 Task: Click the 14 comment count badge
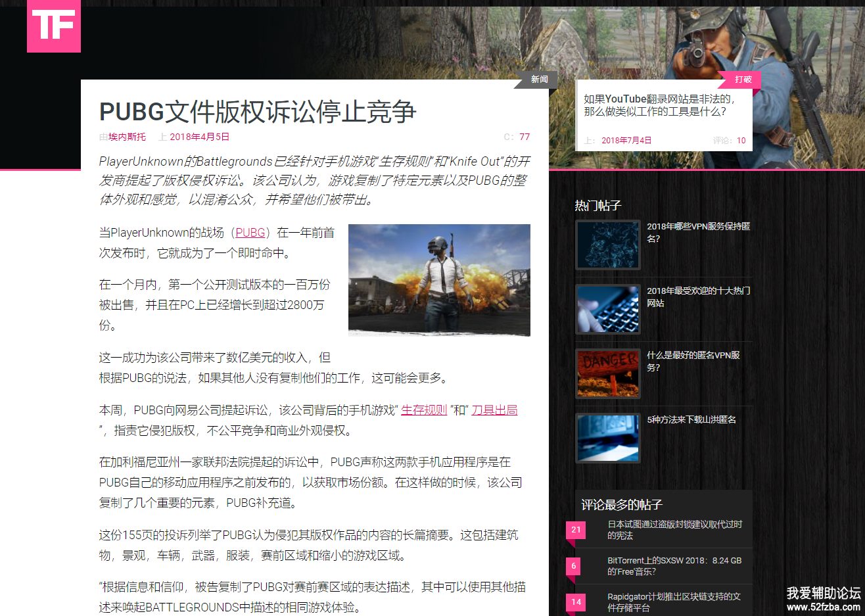pos(576,602)
